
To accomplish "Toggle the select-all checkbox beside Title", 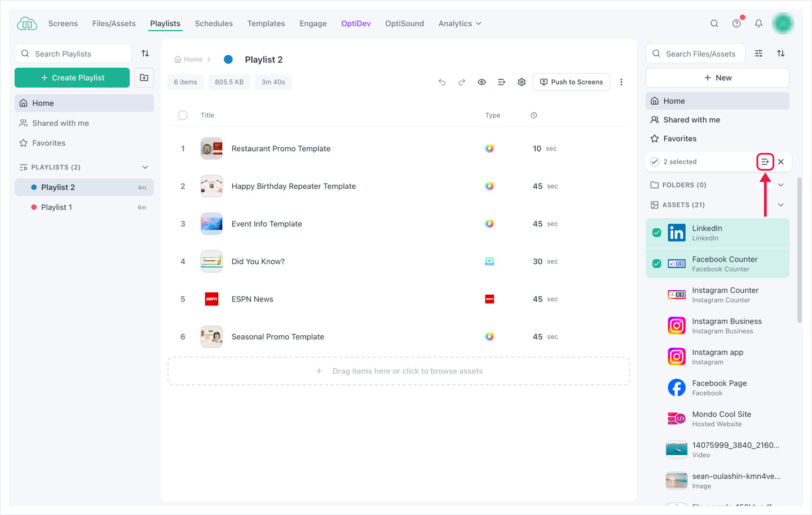I will [183, 116].
